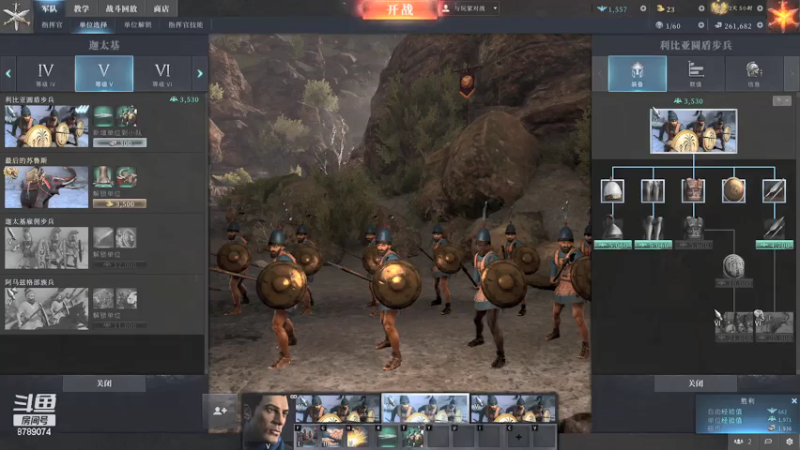Click the shield formation ability icon of Libyan infantry
Screen dimensions: 800x450
[126, 116]
